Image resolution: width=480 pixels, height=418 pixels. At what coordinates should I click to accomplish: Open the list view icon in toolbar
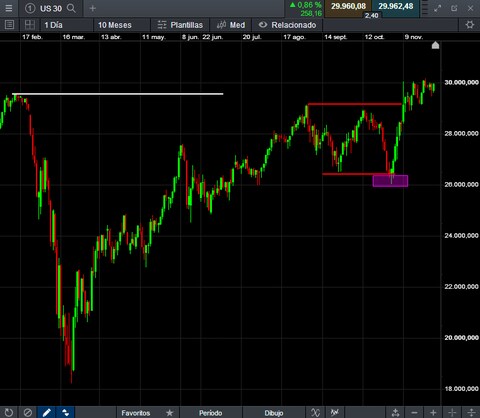pyautogui.click(x=9, y=25)
